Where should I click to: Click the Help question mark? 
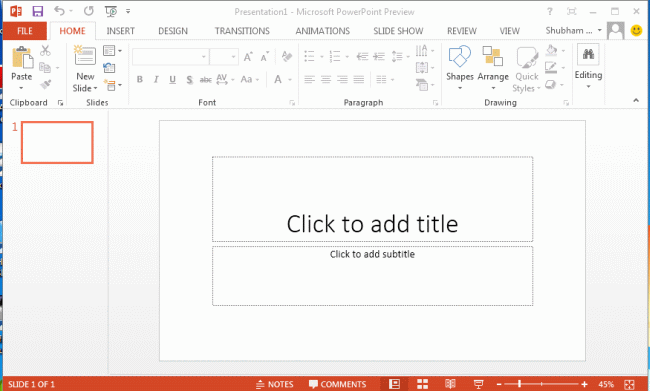pyautogui.click(x=550, y=12)
